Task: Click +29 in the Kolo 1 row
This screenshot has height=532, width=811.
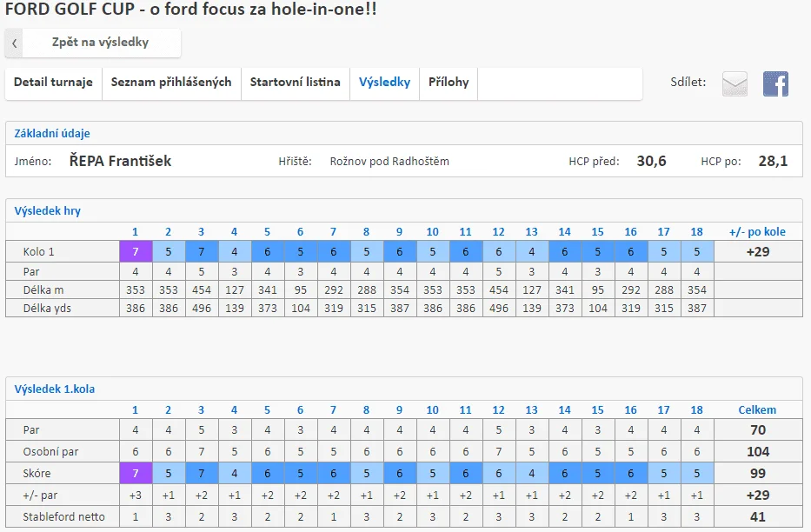Action: click(x=758, y=252)
